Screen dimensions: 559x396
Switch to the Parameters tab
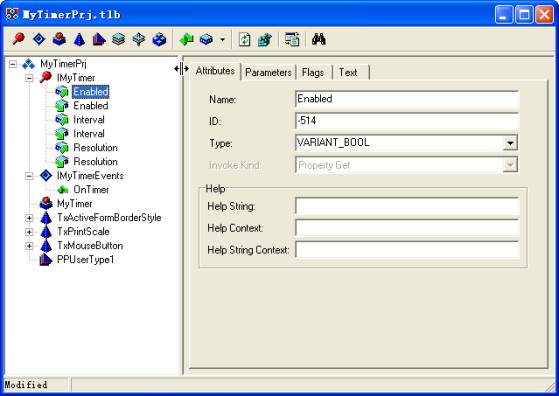pos(268,73)
